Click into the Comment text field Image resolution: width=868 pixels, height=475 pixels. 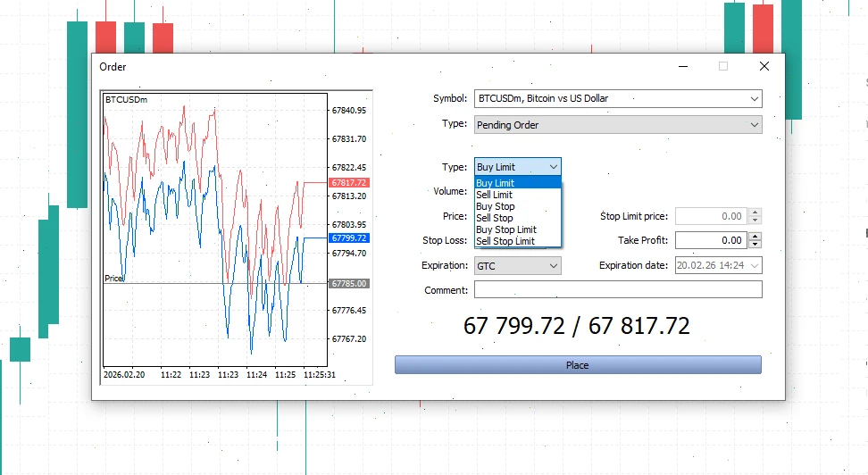[618, 289]
